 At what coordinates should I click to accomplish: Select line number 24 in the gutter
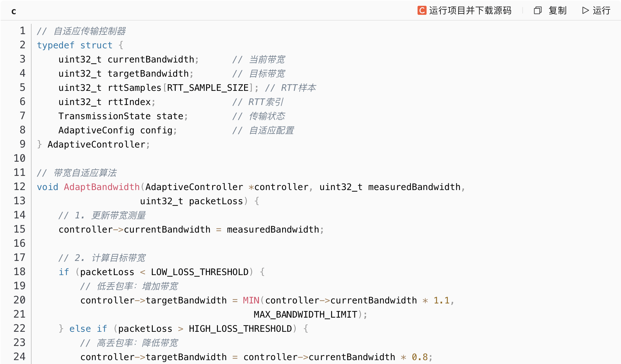19,357
